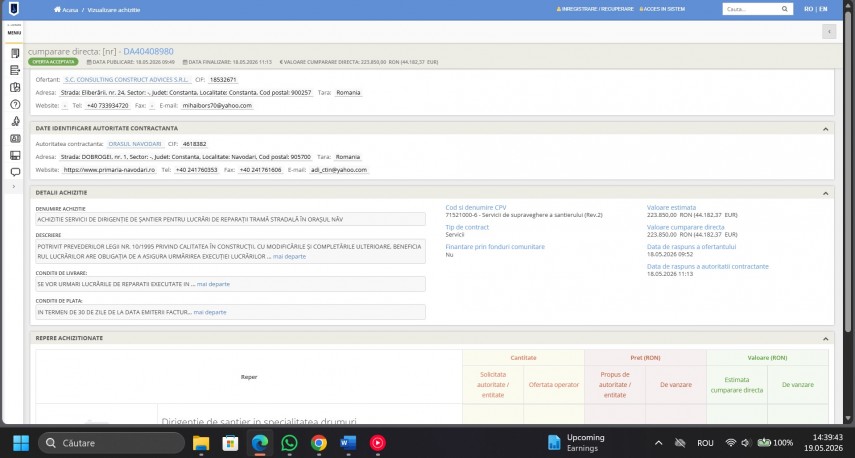Click the Oferta Acceptata status badge
This screenshot has width=855, height=458.
click(53, 62)
